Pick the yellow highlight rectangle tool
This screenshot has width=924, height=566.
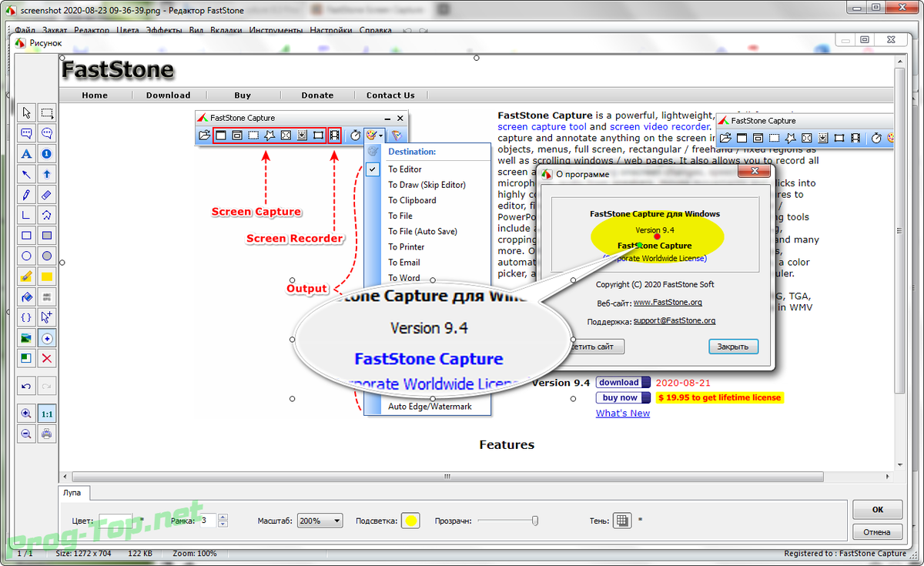(x=47, y=276)
